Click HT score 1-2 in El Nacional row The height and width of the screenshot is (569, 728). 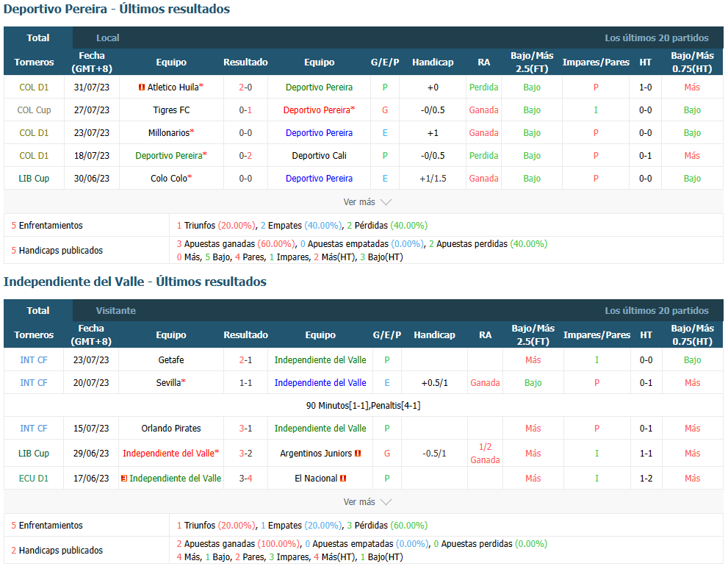[x=646, y=479]
